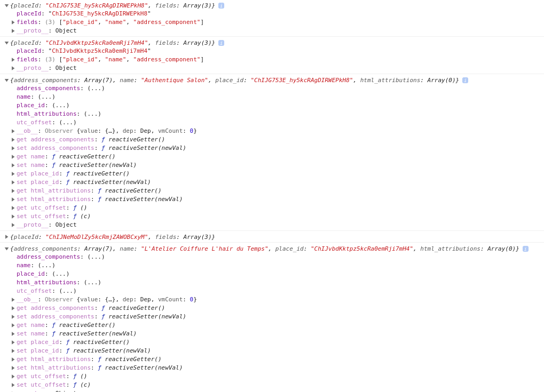Expand the fields array in the second placeId log
Viewport: 544px width, 392px height.
tap(13, 59)
